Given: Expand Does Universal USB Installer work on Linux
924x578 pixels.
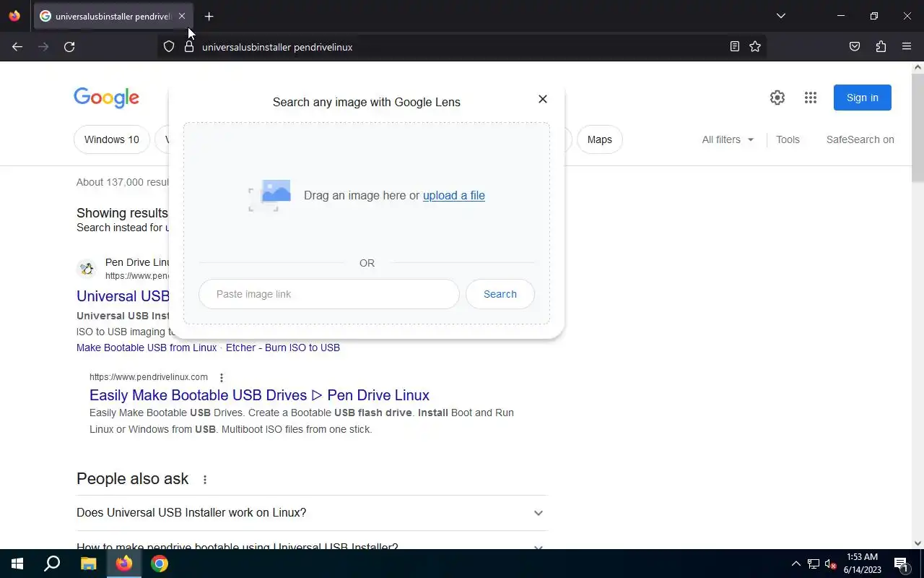Looking at the screenshot, I should 312,513.
